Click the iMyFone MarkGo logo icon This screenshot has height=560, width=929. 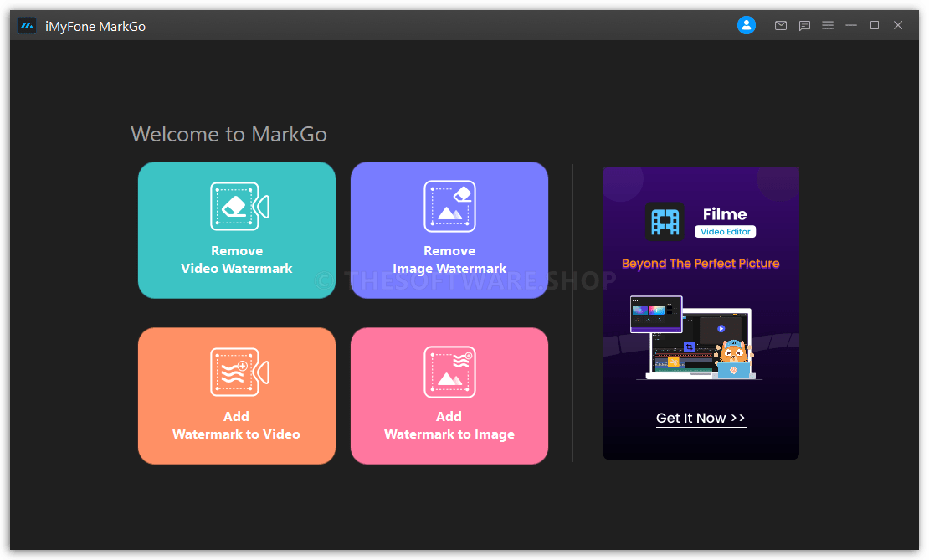tap(27, 25)
